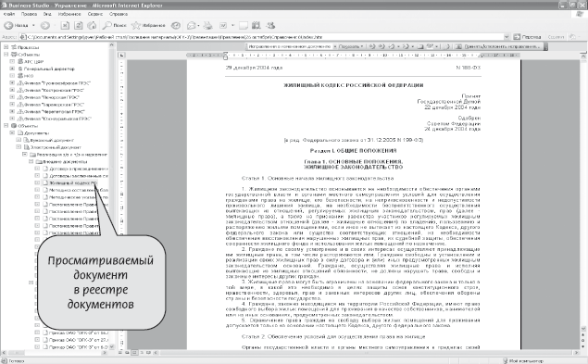Open the History clock icon
The width and height of the screenshot is (588, 364).
176,26
